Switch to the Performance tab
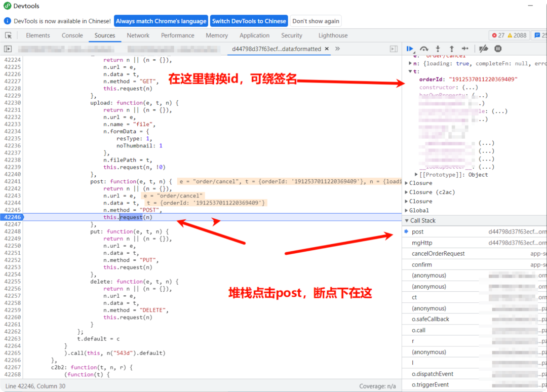Screen dimensions: 547x392 178,35
